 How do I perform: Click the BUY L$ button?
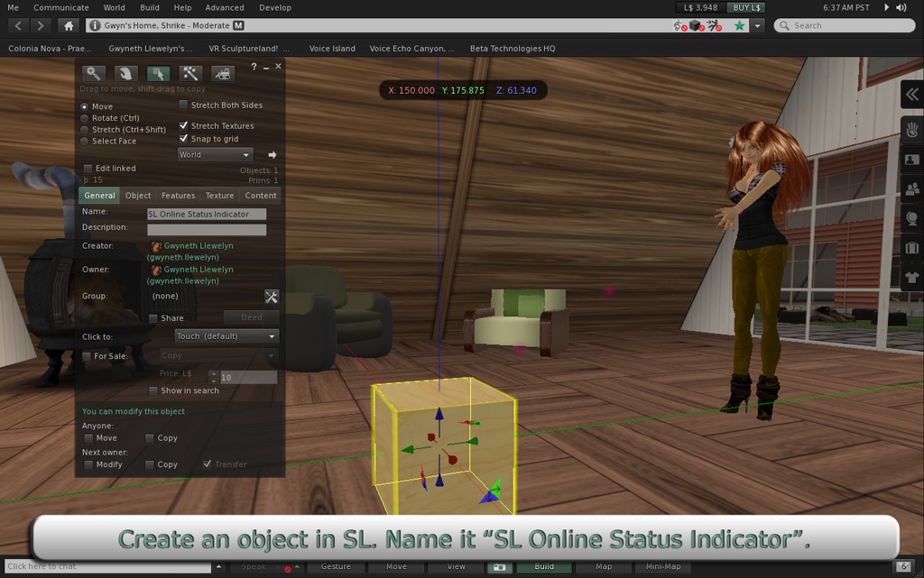tap(746, 7)
